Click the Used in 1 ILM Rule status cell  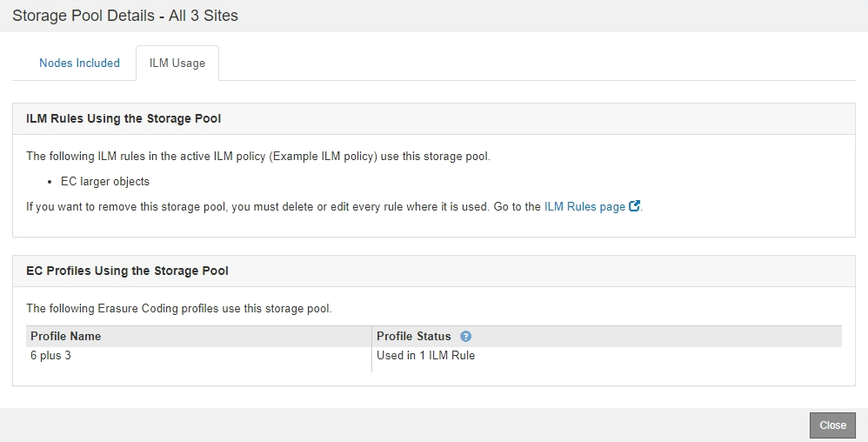pos(425,356)
